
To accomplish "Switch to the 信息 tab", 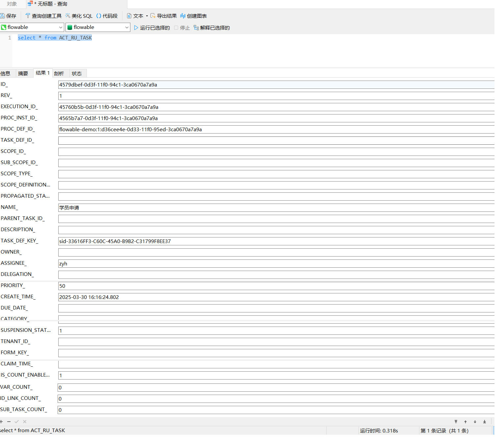I will 6,73.
